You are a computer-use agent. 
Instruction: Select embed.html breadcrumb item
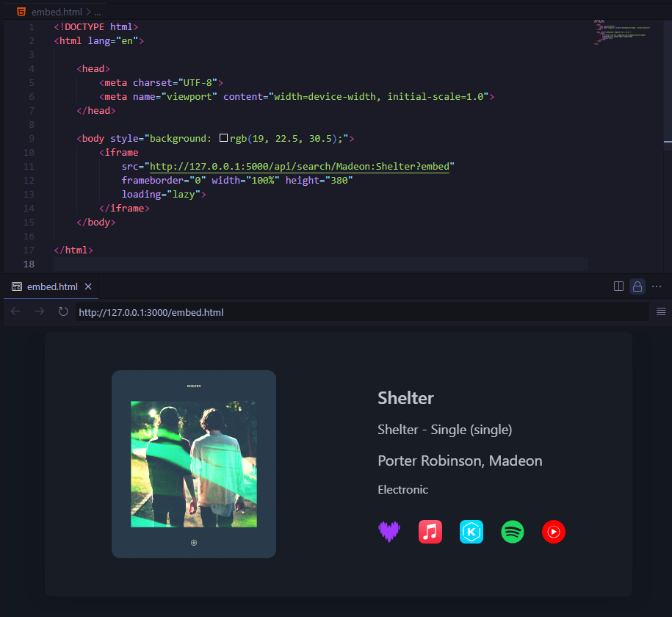click(x=57, y=12)
